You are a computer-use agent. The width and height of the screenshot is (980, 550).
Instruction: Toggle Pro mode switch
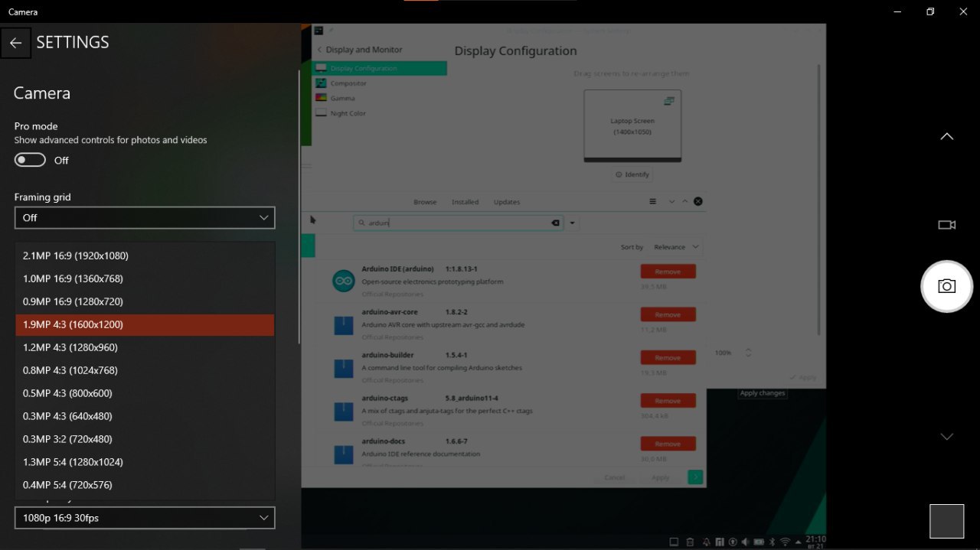click(30, 160)
